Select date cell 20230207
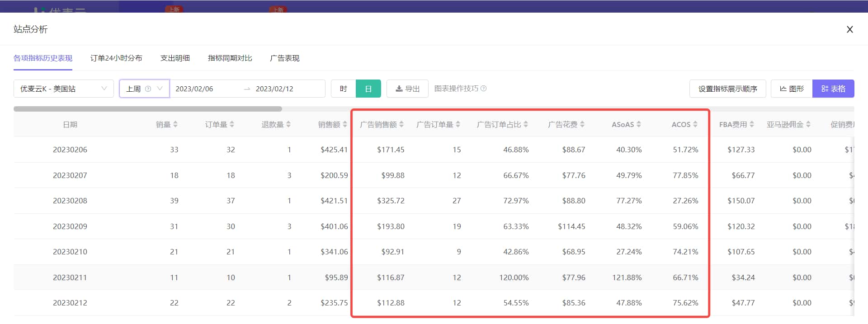The width and height of the screenshot is (868, 324). 70,175
